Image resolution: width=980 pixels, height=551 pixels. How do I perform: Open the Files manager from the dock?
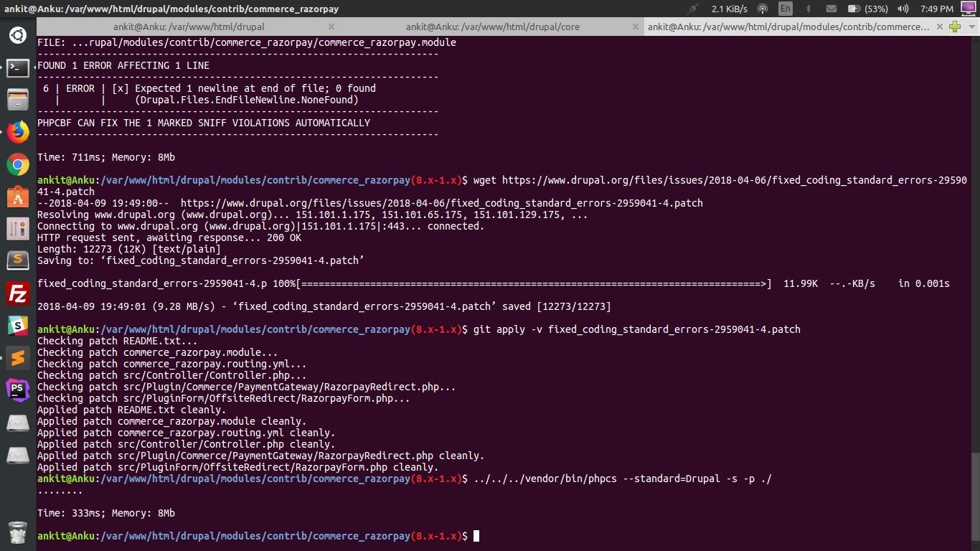pos(18,99)
